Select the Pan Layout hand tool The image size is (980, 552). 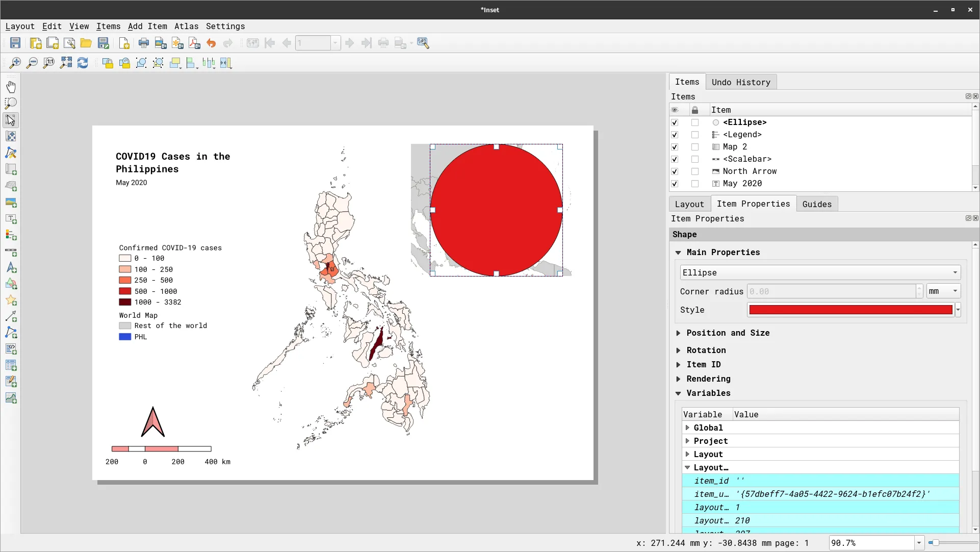[11, 87]
